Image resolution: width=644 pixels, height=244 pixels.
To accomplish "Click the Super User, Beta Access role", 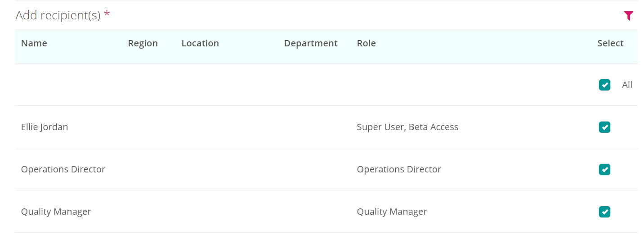I will click(407, 127).
